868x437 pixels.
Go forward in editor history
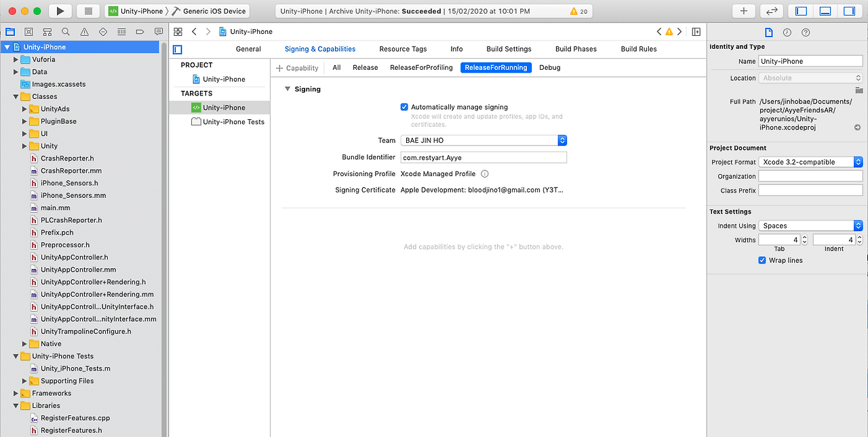tap(208, 32)
